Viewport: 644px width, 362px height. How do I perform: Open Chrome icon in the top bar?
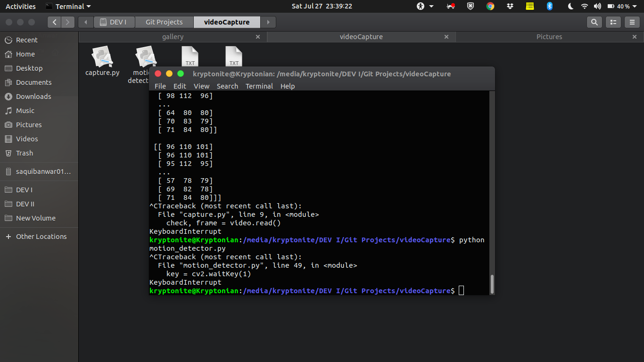click(x=490, y=6)
